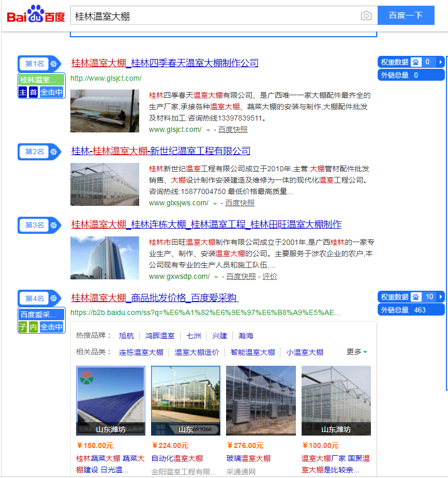Click the 评价 link on third result
The image size is (448, 478).
[270, 276]
